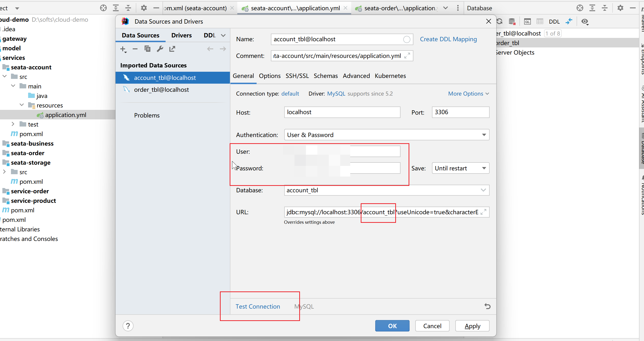Screen dimensions: 644x341
Task: Expand More Options dropdown
Action: (x=468, y=93)
